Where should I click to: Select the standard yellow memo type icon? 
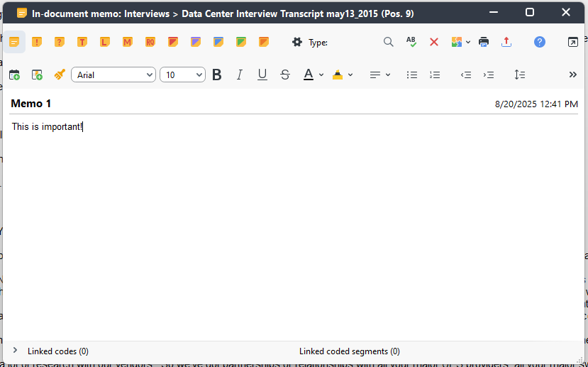point(14,42)
